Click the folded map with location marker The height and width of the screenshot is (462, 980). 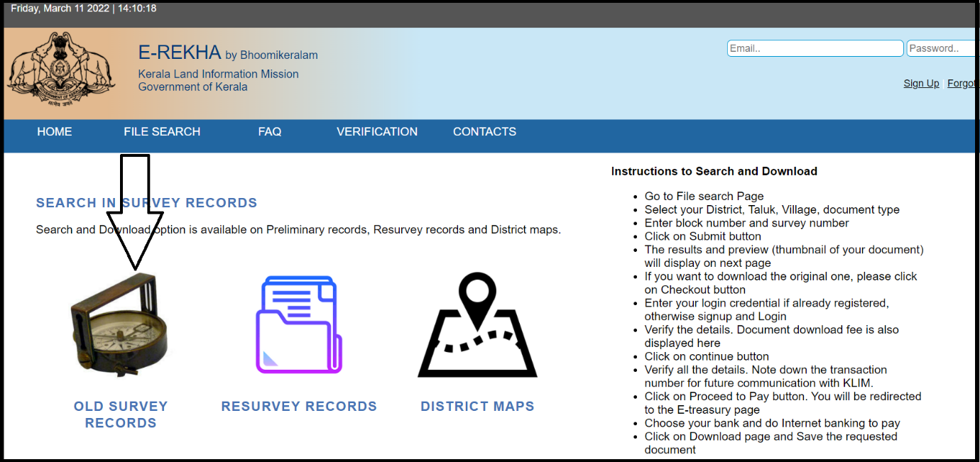pos(477,326)
